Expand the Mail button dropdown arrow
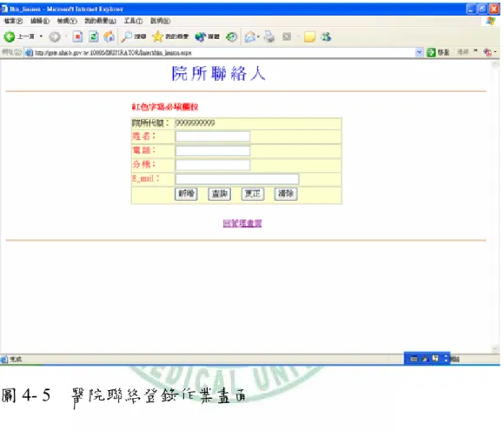 tap(258, 37)
